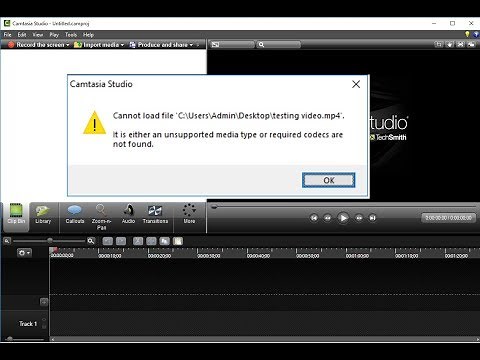The height and width of the screenshot is (360, 480).
Task: Open the Play menu
Action: pos(54,35)
